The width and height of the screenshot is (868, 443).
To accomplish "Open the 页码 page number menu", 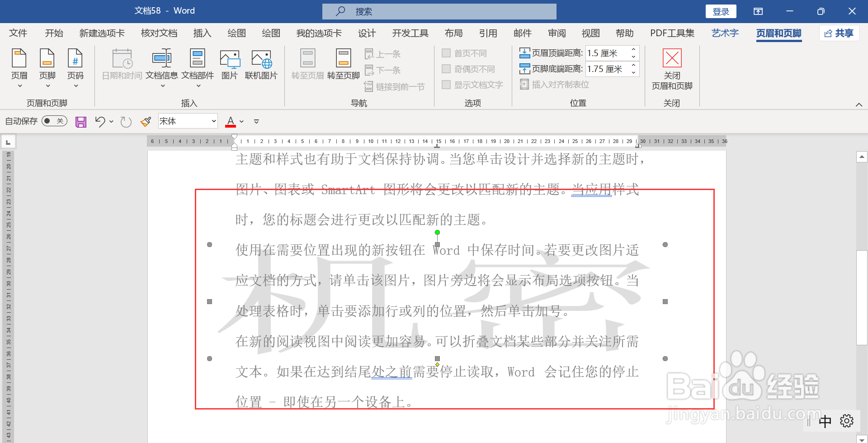I will (x=75, y=68).
